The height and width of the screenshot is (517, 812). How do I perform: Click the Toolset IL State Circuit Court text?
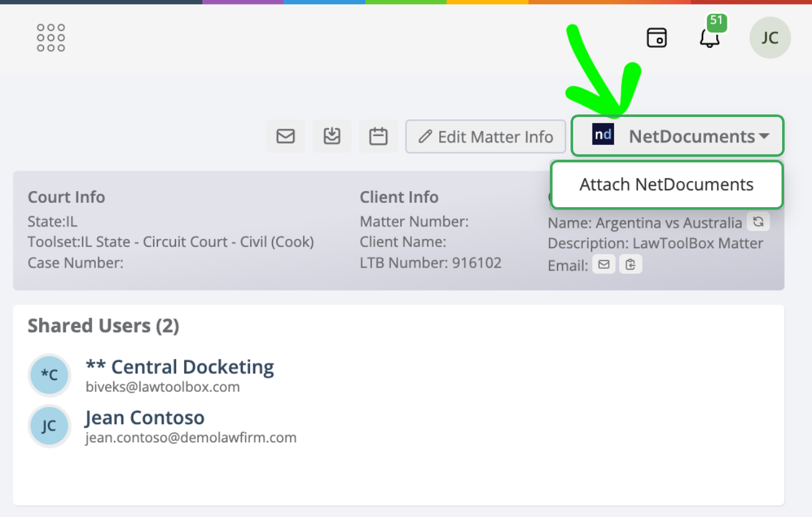(170, 242)
